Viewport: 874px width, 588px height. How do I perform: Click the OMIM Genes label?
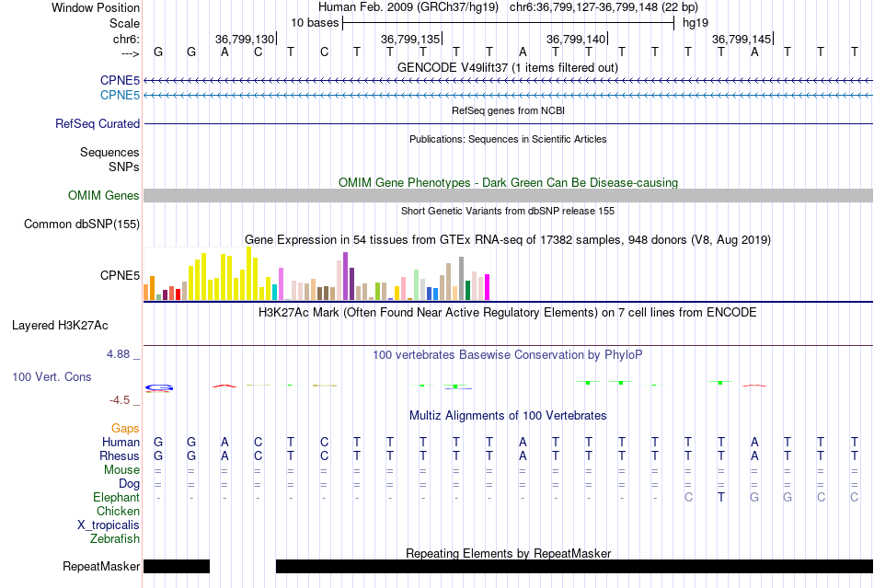[x=104, y=196]
